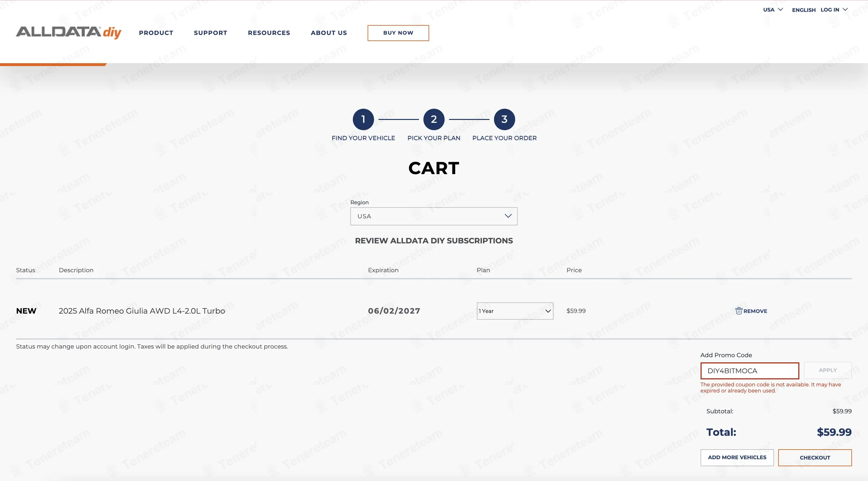Click the step 1 circle icon

tap(363, 119)
